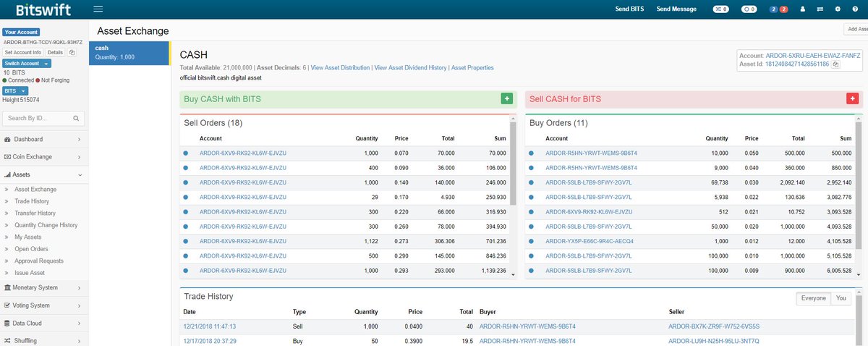Expand the Monetary System section
The image size is (868, 346).
click(43, 287)
